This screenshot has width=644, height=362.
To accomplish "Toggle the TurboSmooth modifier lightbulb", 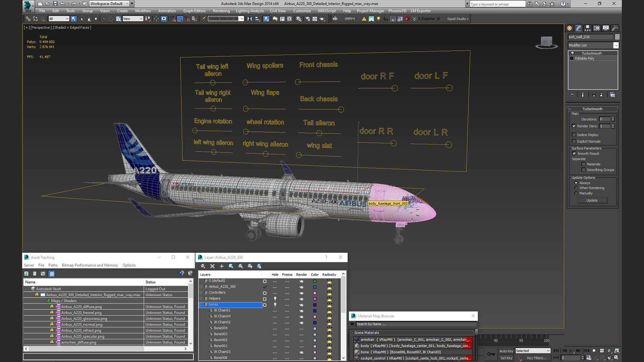I will coord(572,53).
